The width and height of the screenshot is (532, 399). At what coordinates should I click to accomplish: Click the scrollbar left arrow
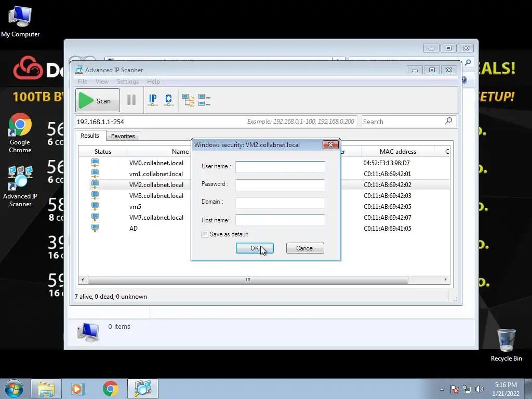(x=83, y=280)
